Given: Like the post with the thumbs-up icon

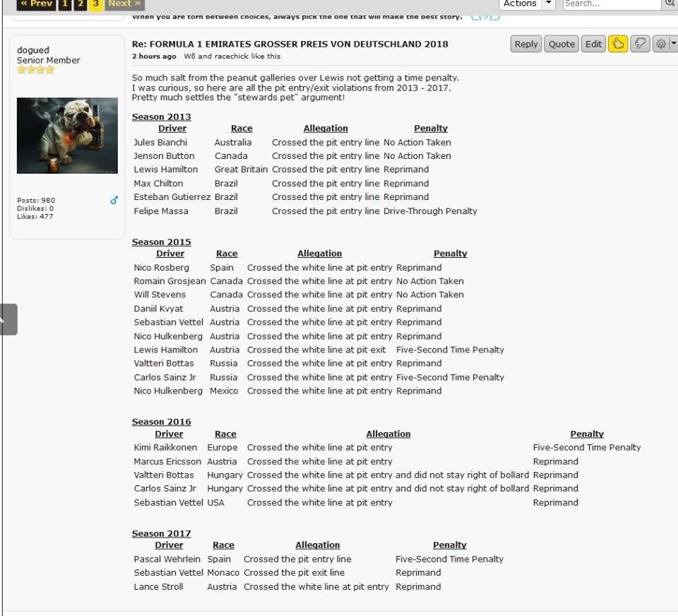Looking at the screenshot, I should (x=618, y=44).
